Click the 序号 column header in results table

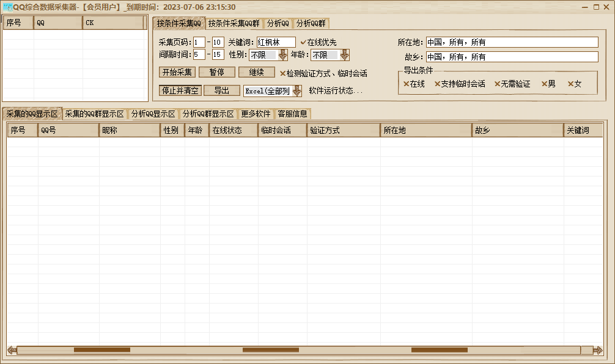[23, 131]
